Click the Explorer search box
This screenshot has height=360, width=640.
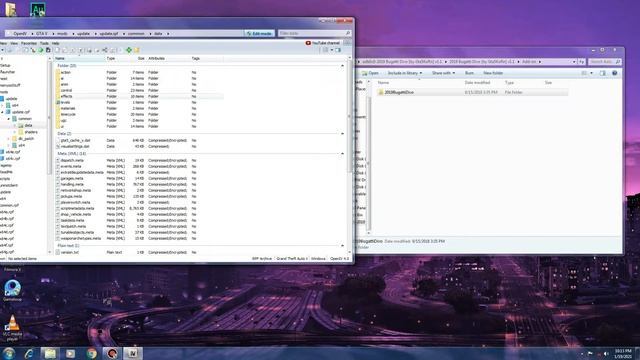605,62
